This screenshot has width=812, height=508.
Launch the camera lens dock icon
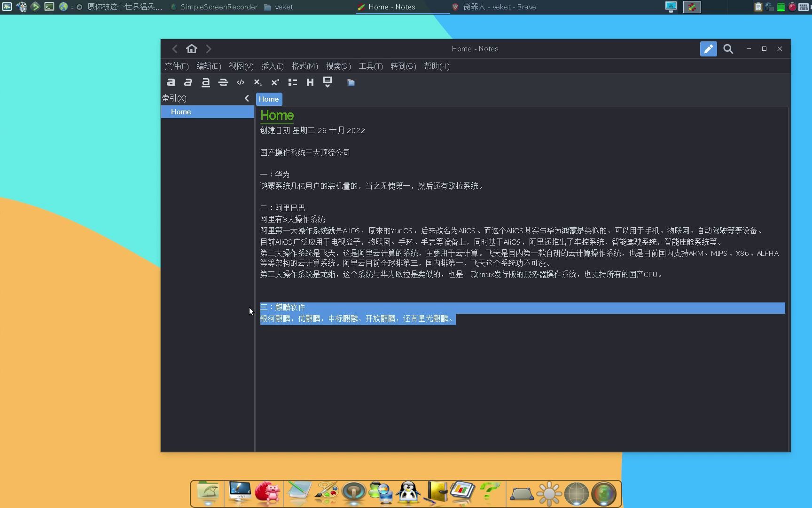point(604,494)
